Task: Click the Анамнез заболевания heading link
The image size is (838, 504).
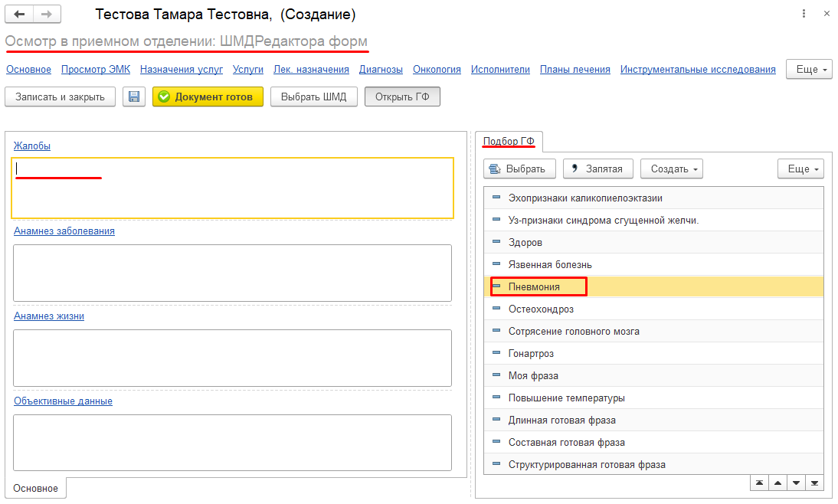Action: click(64, 231)
